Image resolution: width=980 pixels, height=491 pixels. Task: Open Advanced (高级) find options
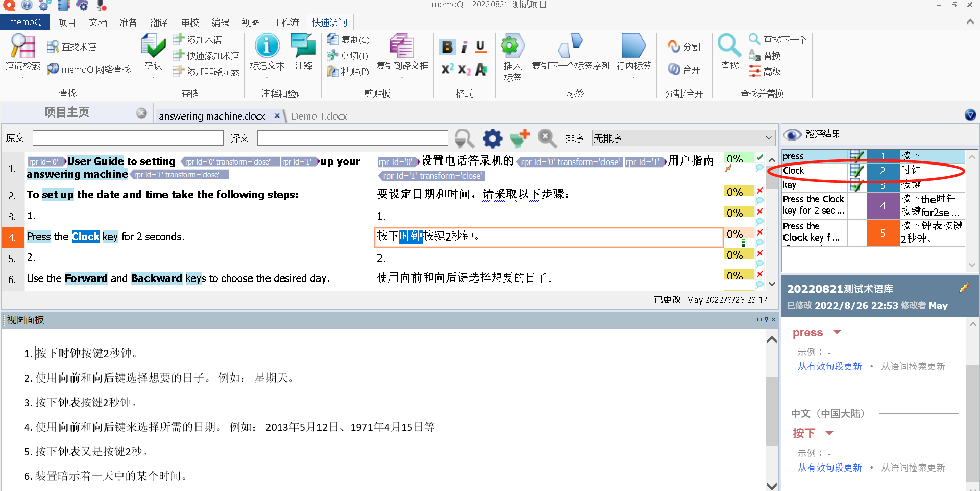[x=765, y=71]
